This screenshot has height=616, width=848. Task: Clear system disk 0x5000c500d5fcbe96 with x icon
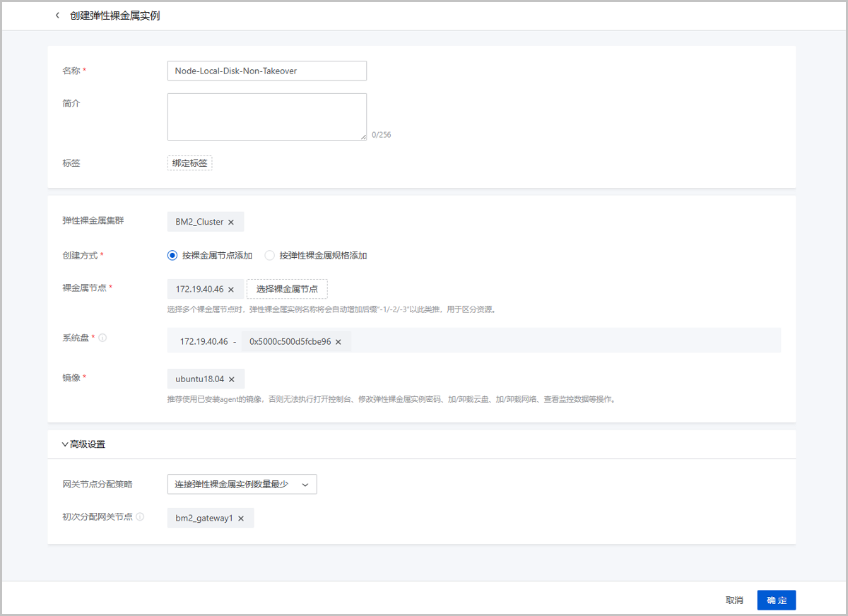click(x=338, y=342)
